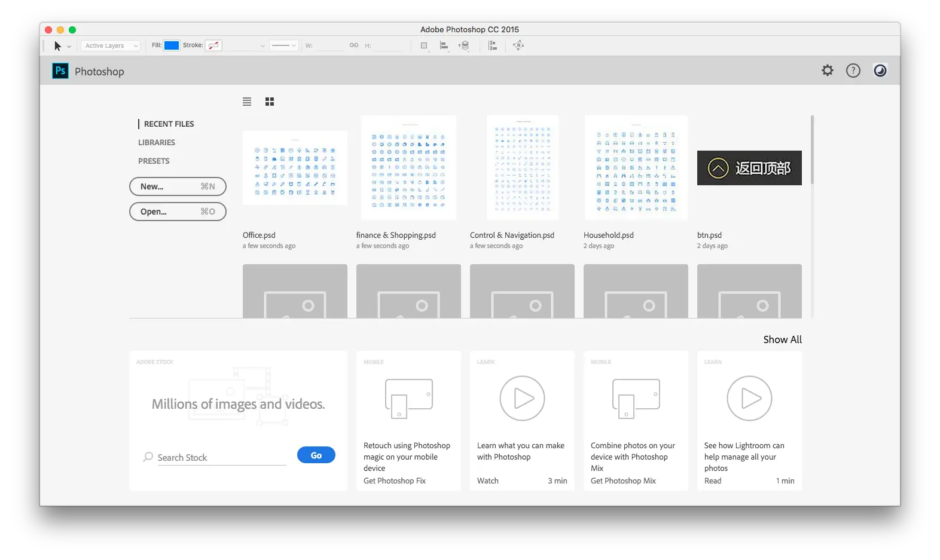Click the blue Fill color swatch
940x560 pixels.
172,45
